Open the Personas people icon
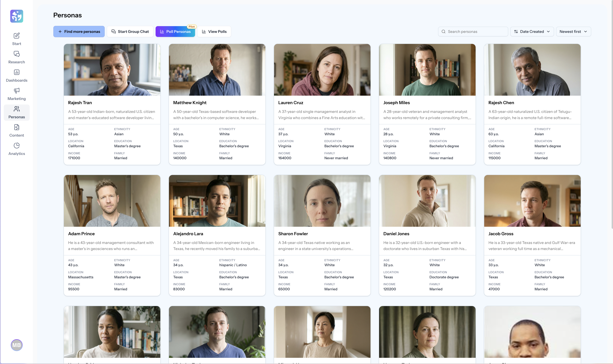Screen dimensions: 613x364 tap(17, 109)
